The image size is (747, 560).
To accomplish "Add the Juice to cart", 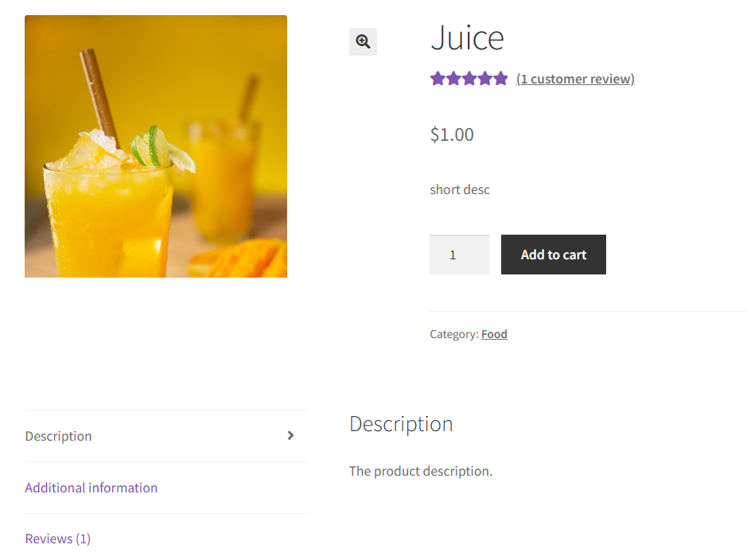I will coord(554,255).
